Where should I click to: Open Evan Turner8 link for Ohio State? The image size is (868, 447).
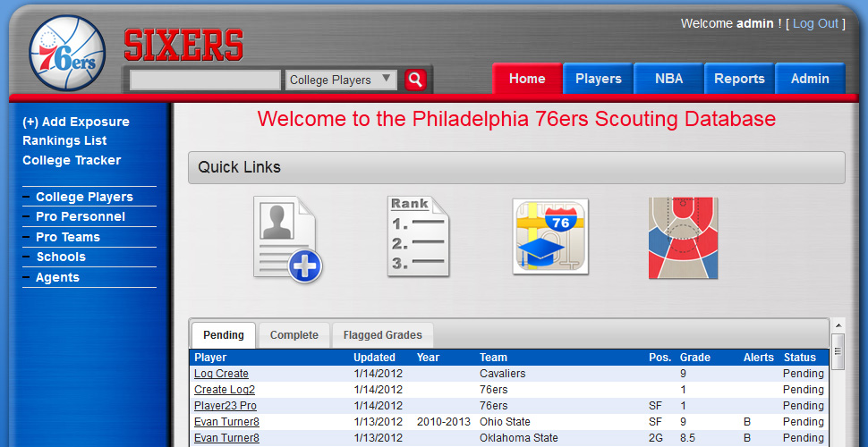click(x=226, y=422)
